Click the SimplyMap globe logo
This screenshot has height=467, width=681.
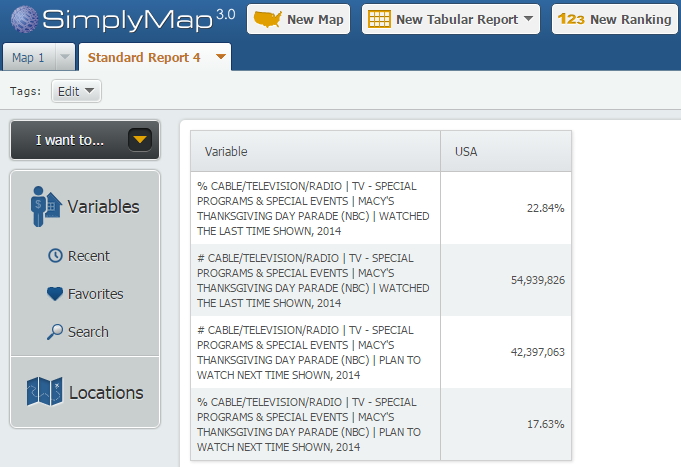click(x=24, y=19)
